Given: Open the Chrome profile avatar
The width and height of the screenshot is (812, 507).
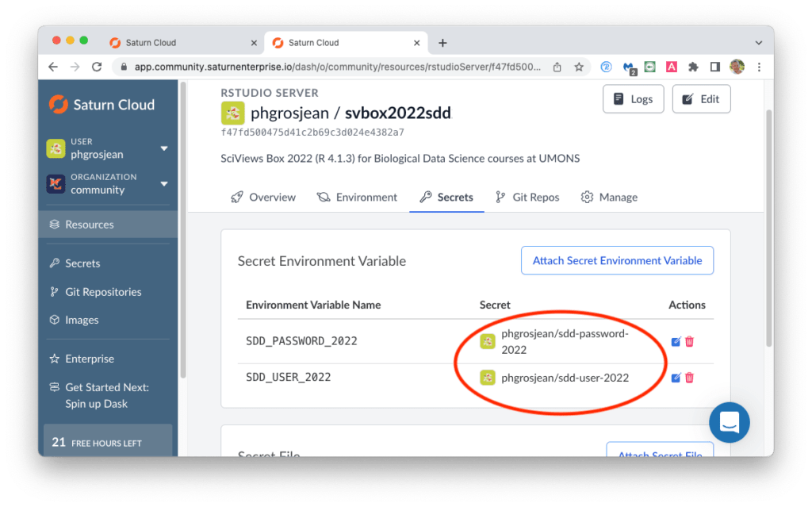Looking at the screenshot, I should click(x=737, y=67).
